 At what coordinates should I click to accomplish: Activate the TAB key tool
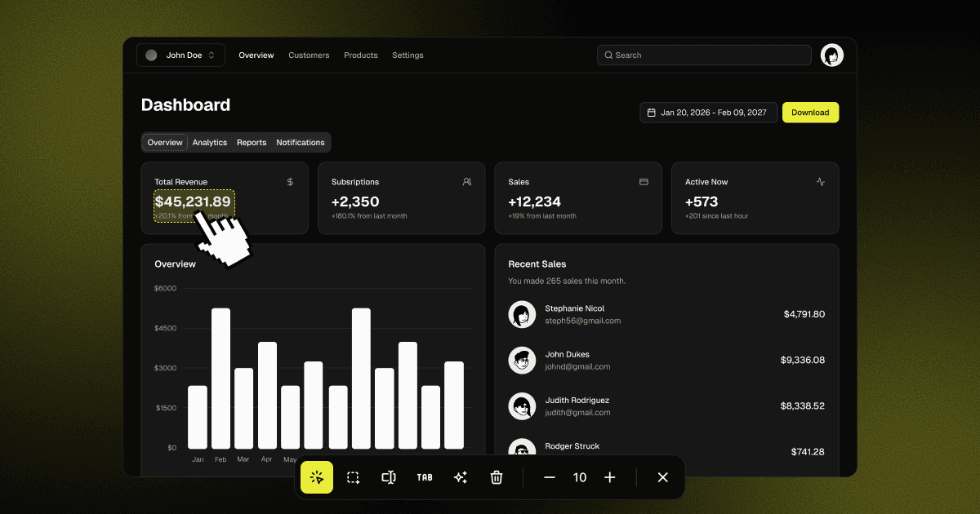(425, 477)
